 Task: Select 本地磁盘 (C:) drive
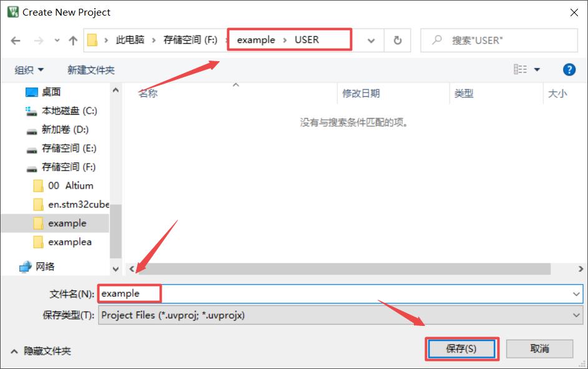click(69, 111)
